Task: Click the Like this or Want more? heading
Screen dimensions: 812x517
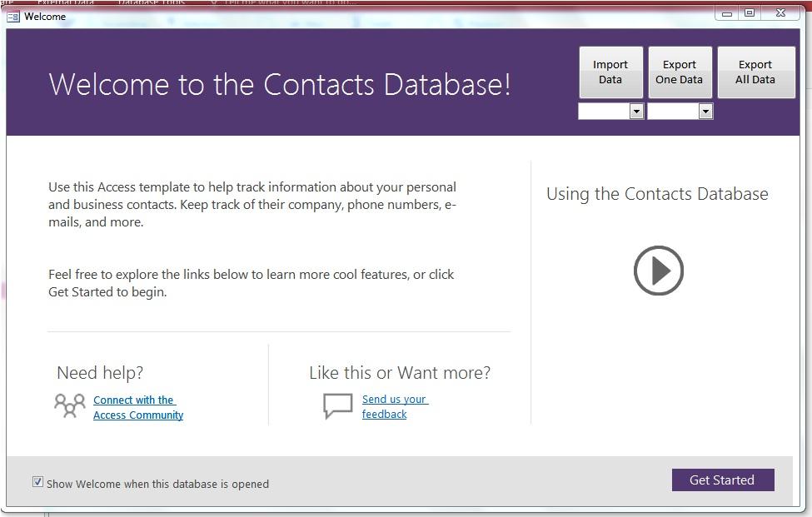Action: tap(400, 373)
